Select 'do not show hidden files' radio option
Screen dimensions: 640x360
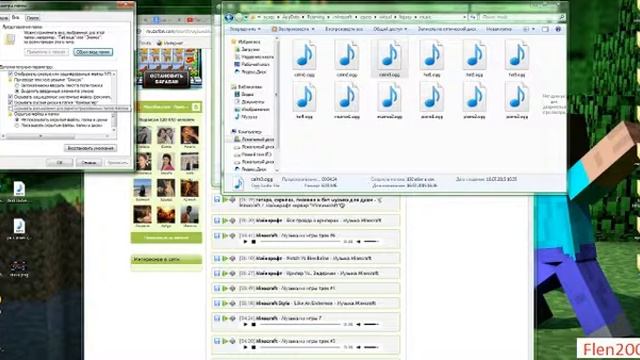tap(17, 120)
